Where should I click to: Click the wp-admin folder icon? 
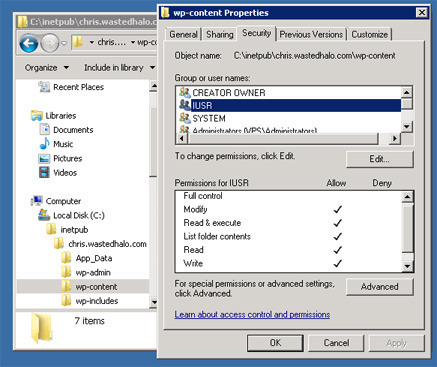point(66,272)
